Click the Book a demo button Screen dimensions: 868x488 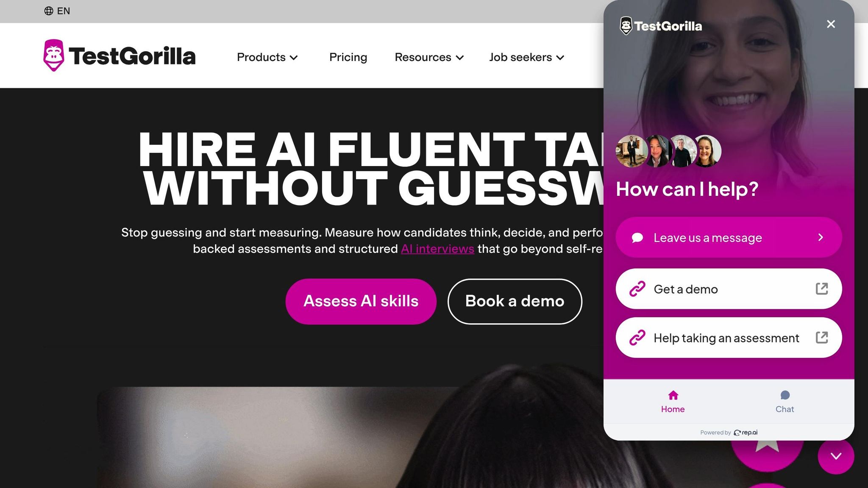point(515,302)
